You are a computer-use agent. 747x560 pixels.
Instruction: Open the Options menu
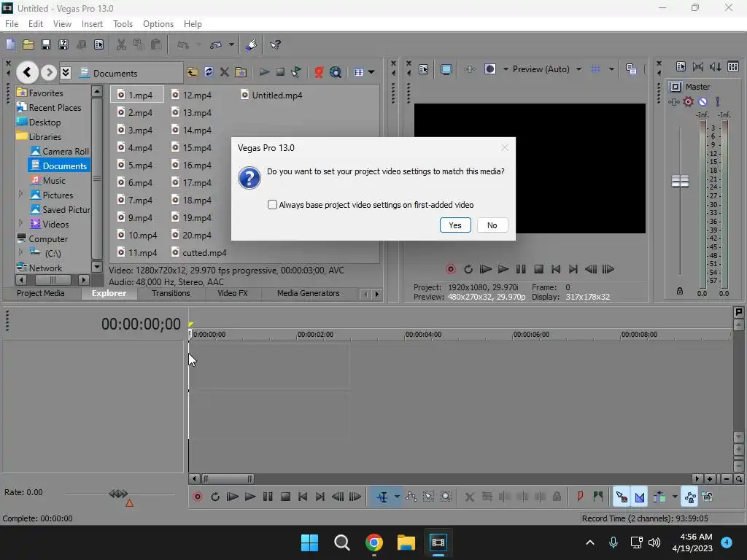click(x=158, y=24)
